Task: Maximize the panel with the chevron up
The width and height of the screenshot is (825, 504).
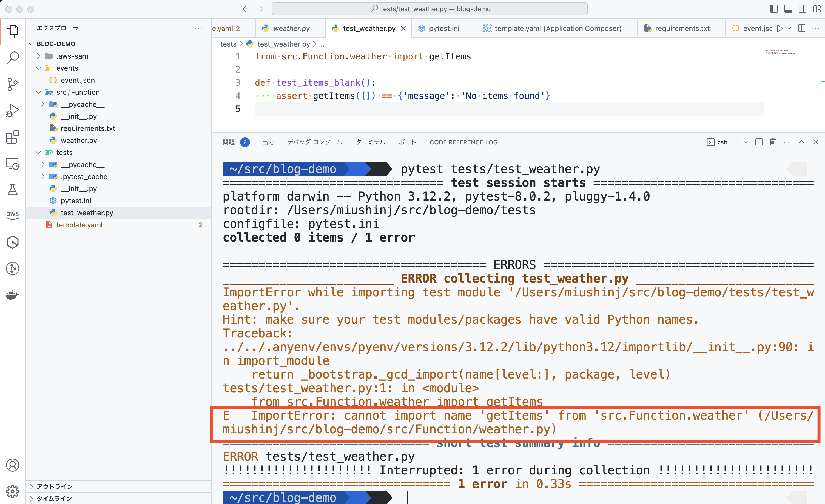Action: [x=801, y=142]
